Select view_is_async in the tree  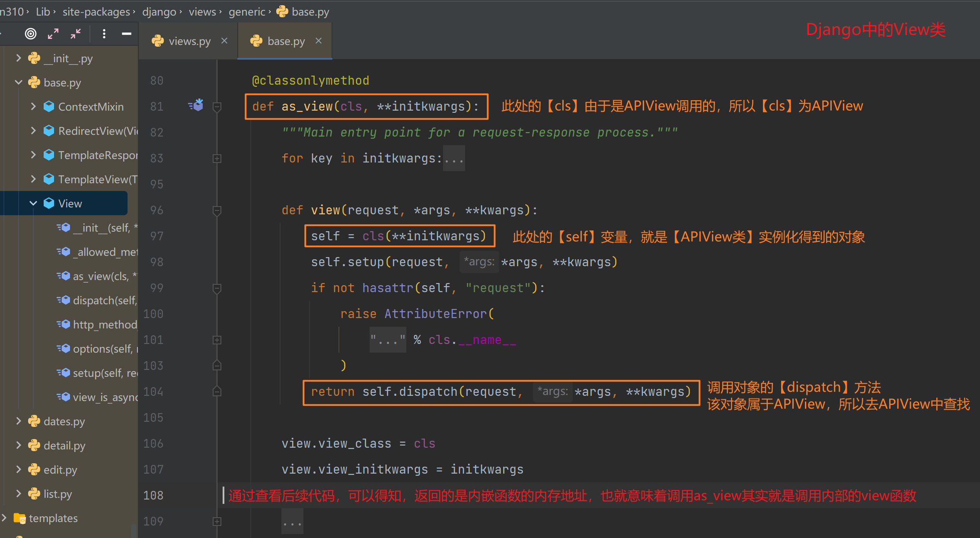105,397
